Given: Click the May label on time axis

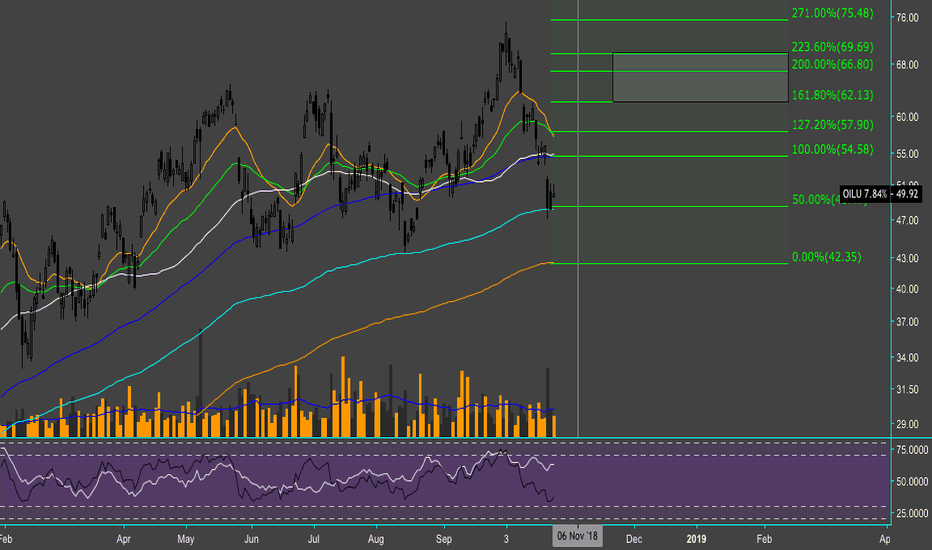Looking at the screenshot, I should pyautogui.click(x=185, y=539).
